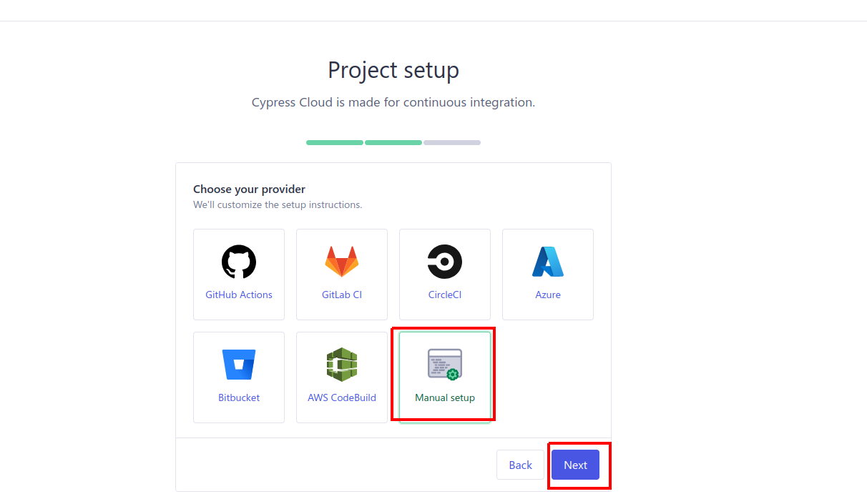Click the 'AWS CodeBuild' text label

coord(342,397)
